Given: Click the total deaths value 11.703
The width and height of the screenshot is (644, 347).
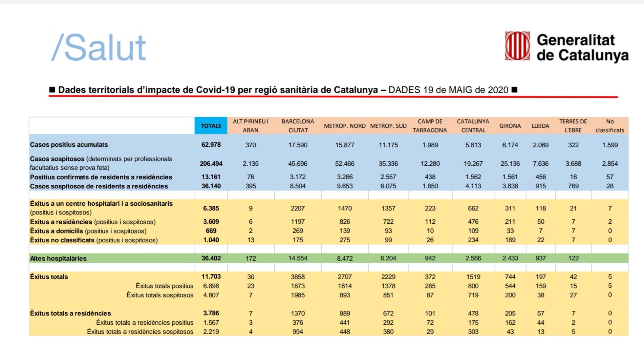Looking at the screenshot, I should pos(211,277).
